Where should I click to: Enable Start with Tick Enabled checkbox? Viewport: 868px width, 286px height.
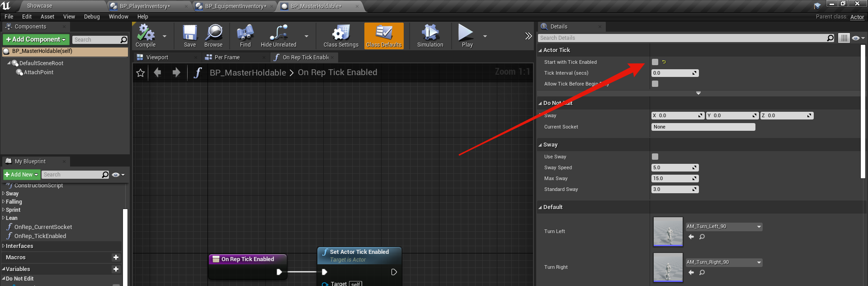point(655,62)
